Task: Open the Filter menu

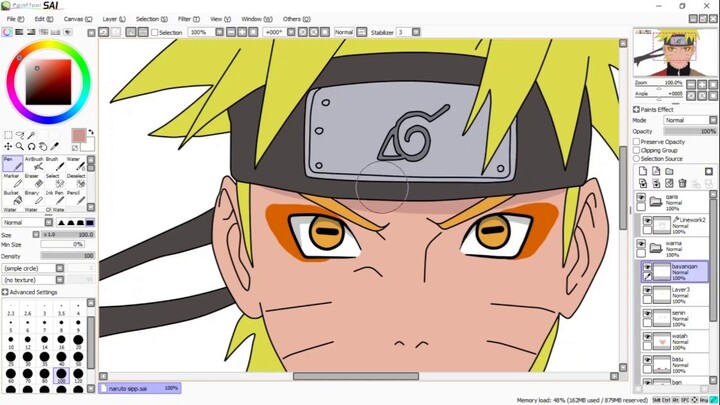Action: click(188, 19)
